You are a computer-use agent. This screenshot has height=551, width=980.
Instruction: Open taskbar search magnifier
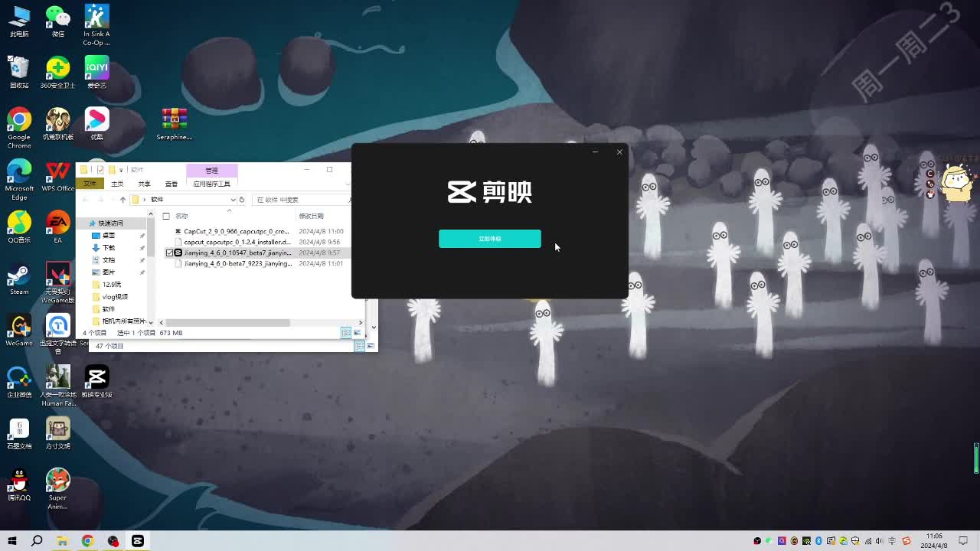pos(37,541)
